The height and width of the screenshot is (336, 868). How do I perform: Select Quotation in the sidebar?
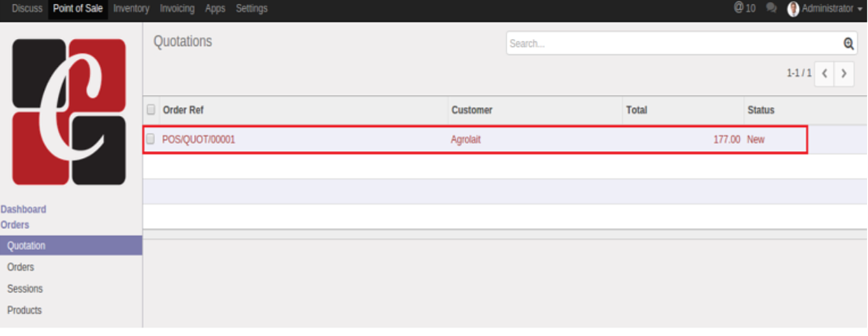click(x=71, y=246)
